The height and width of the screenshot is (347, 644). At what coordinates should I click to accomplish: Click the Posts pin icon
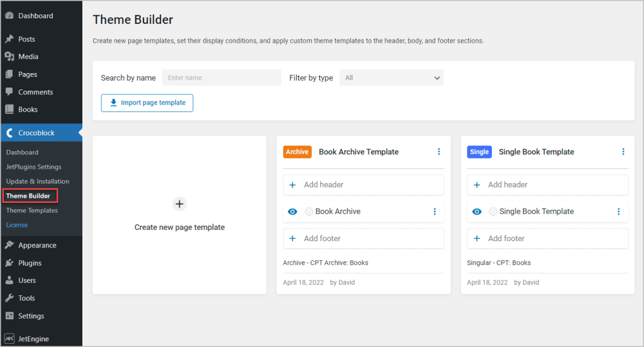pos(9,39)
